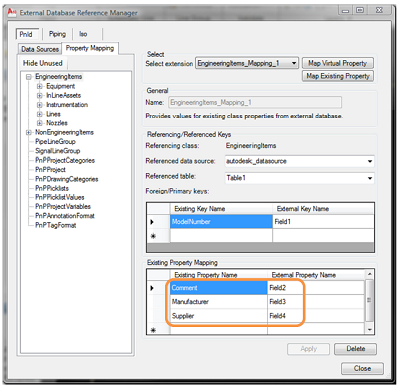
Task: Select PnPDrawingCategories in the tree
Action: 67,179
